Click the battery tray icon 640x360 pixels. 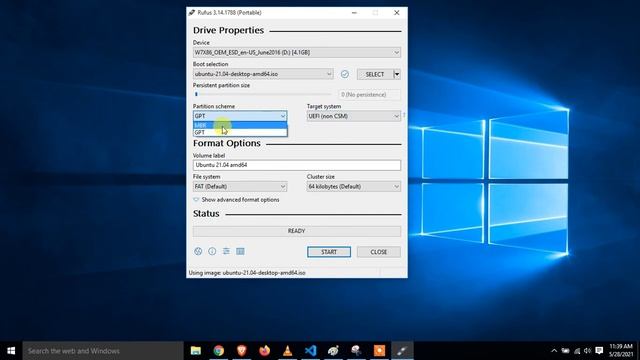point(565,351)
